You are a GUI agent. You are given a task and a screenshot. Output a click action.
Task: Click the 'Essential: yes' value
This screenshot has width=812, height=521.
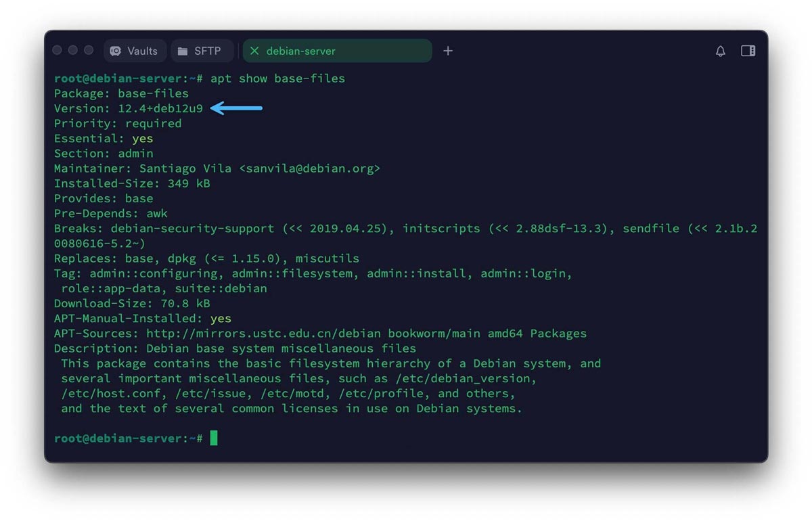pyautogui.click(x=143, y=139)
